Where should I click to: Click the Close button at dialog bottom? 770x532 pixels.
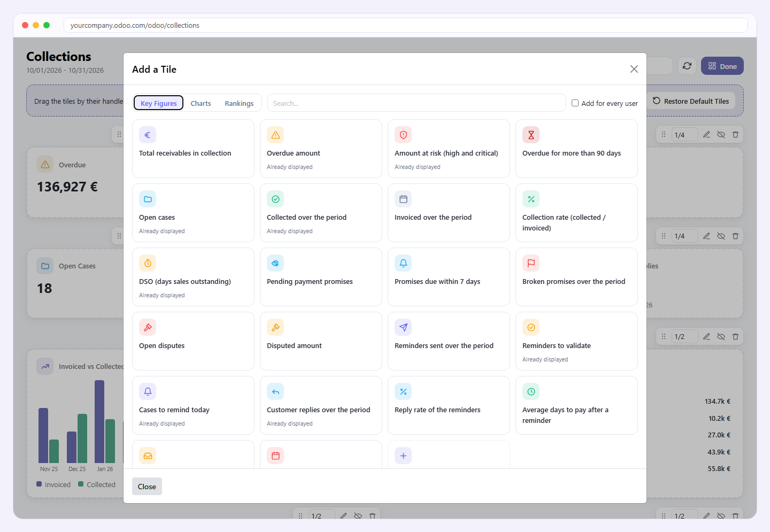click(147, 487)
